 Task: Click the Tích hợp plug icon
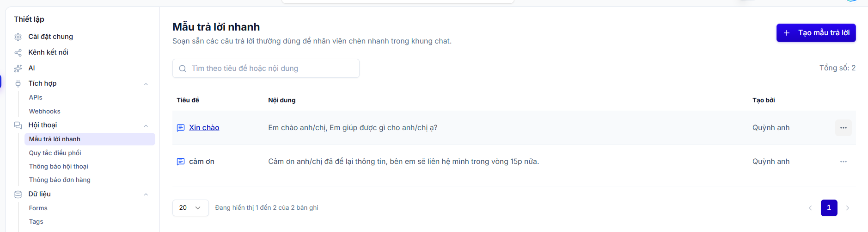[18, 83]
